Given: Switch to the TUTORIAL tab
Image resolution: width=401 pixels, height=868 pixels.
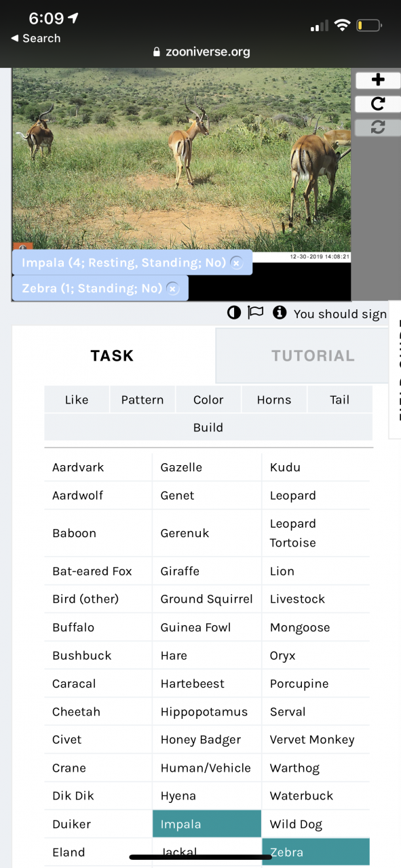Looking at the screenshot, I should click(x=313, y=356).
